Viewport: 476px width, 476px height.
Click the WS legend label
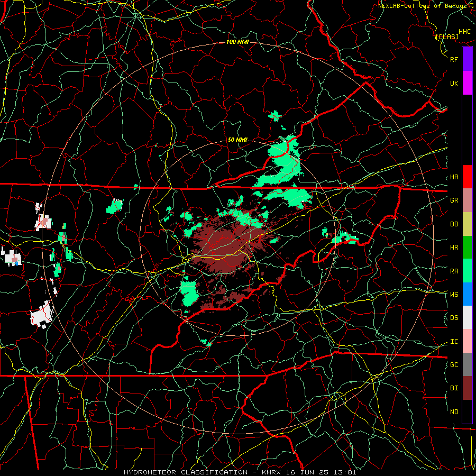coord(454,295)
